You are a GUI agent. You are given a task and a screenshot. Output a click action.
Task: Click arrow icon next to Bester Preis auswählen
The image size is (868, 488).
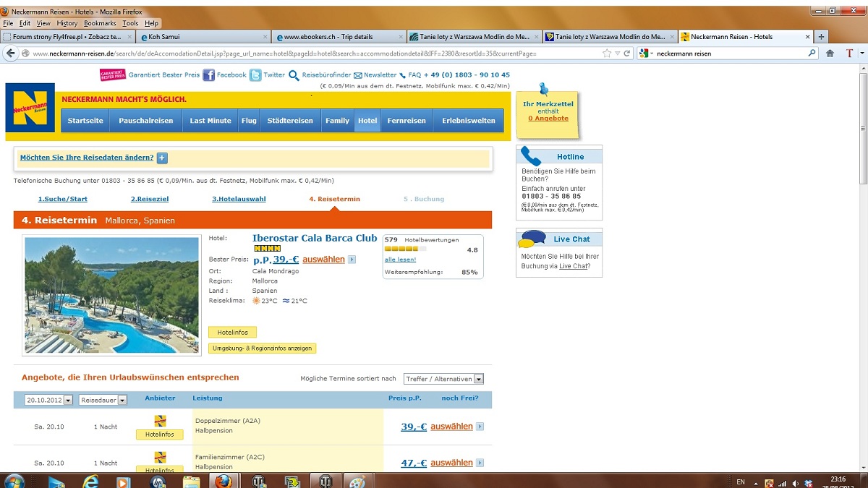[352, 260]
